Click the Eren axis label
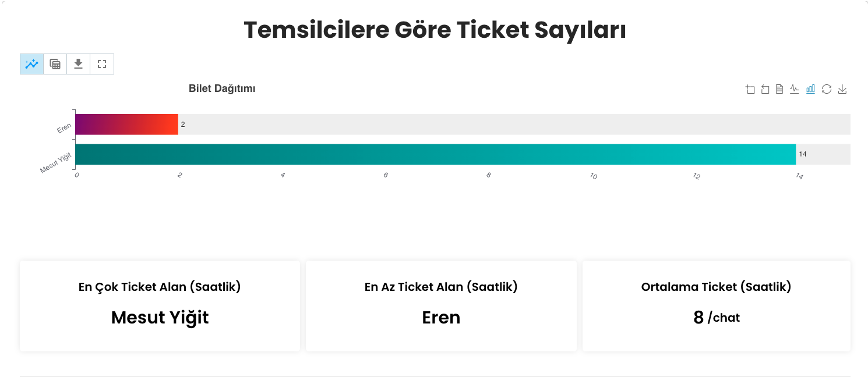Screen dimensions: 868x377 click(x=64, y=128)
